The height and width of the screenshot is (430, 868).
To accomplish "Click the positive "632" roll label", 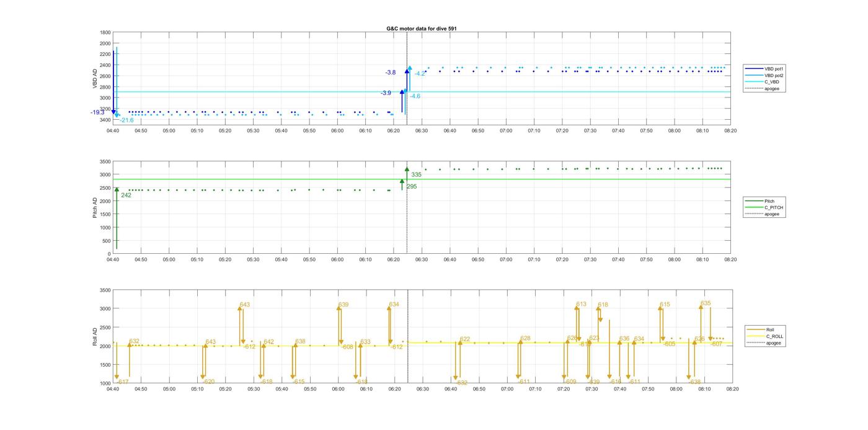I will (x=134, y=341).
